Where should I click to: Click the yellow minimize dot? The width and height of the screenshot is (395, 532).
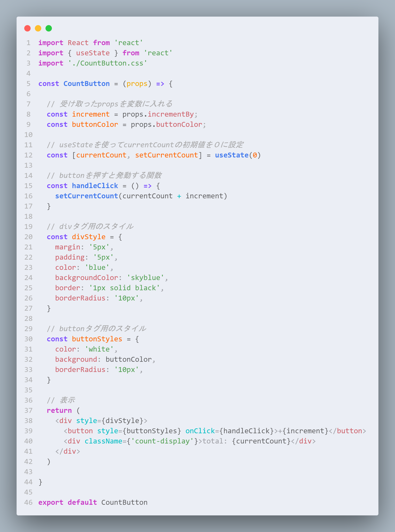pyautogui.click(x=38, y=28)
